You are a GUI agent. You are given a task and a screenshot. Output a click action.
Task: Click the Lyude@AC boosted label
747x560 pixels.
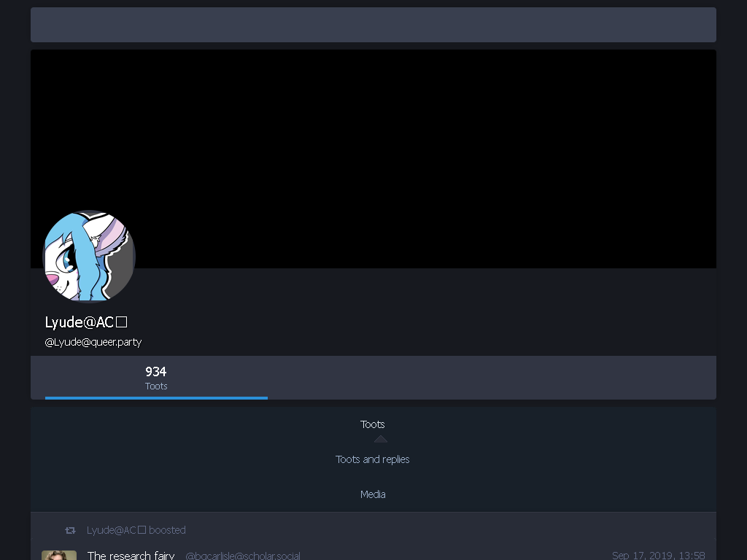[136, 530]
